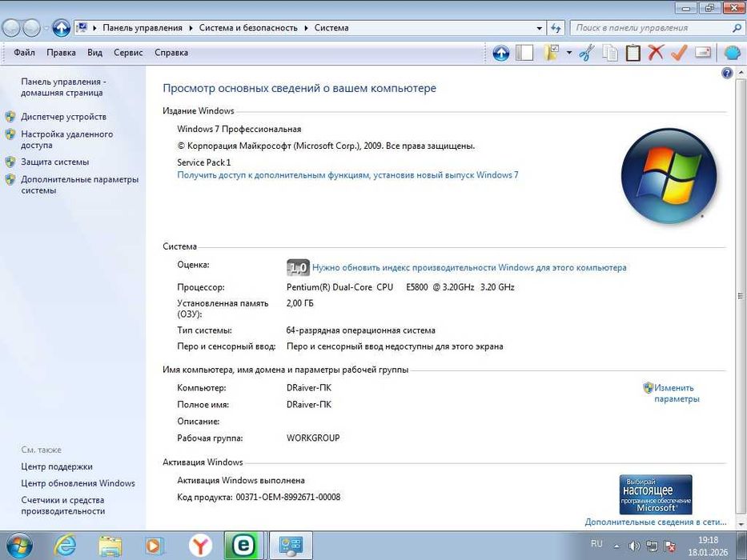This screenshot has height=560, width=747.
Task: Open Internet Explorer from taskbar
Action: click(x=65, y=546)
